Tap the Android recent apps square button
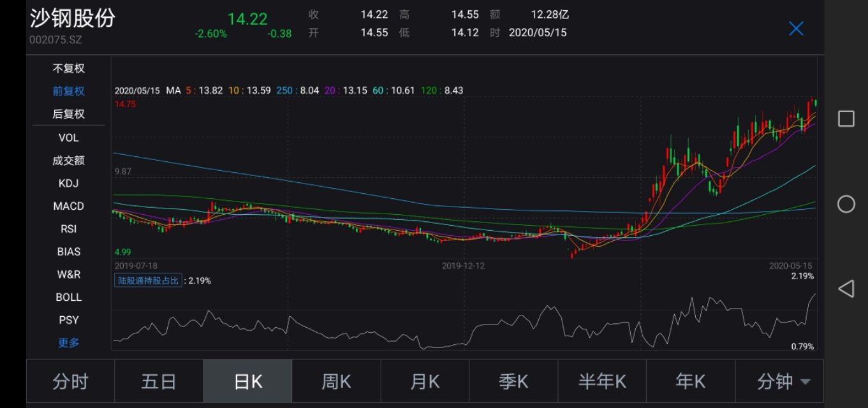Viewport: 868px width, 408px height. (846, 119)
